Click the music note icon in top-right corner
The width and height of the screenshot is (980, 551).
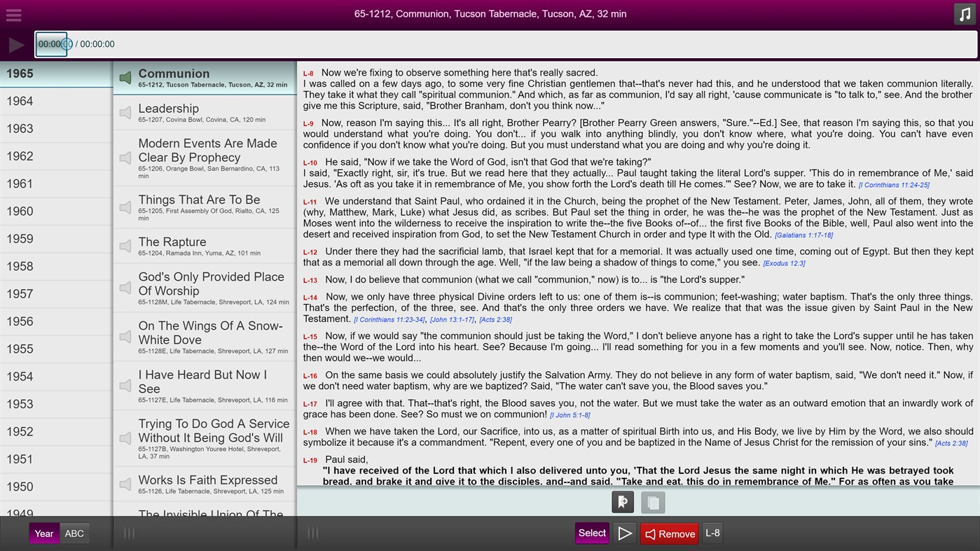pos(964,13)
